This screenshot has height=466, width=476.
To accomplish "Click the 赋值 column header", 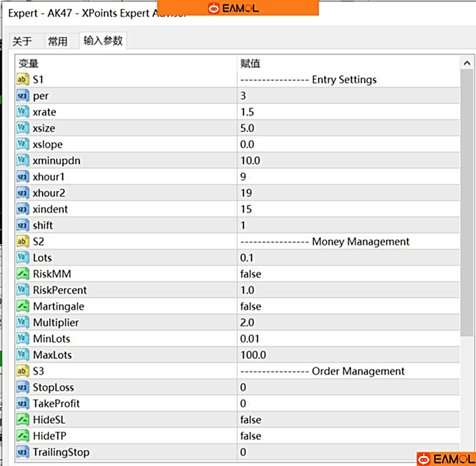I will coord(250,64).
